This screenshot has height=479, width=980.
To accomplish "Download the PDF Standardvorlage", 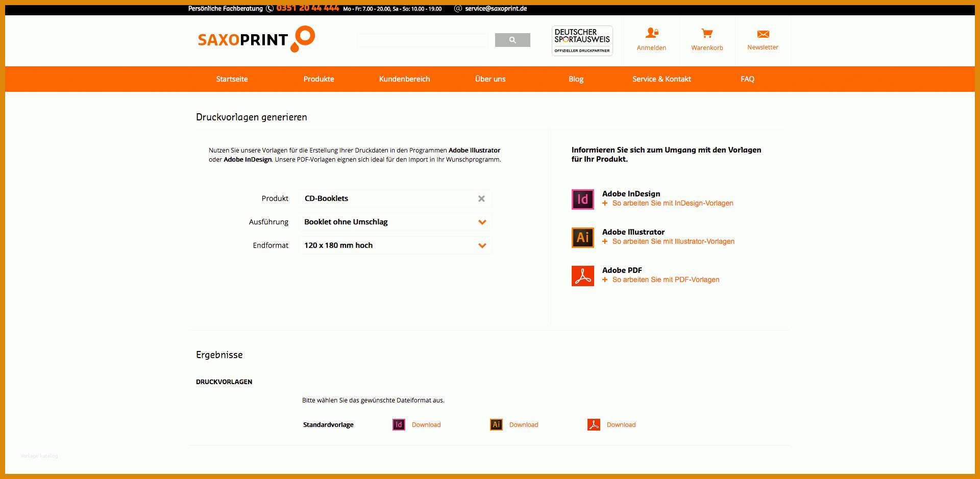I will coord(621,425).
